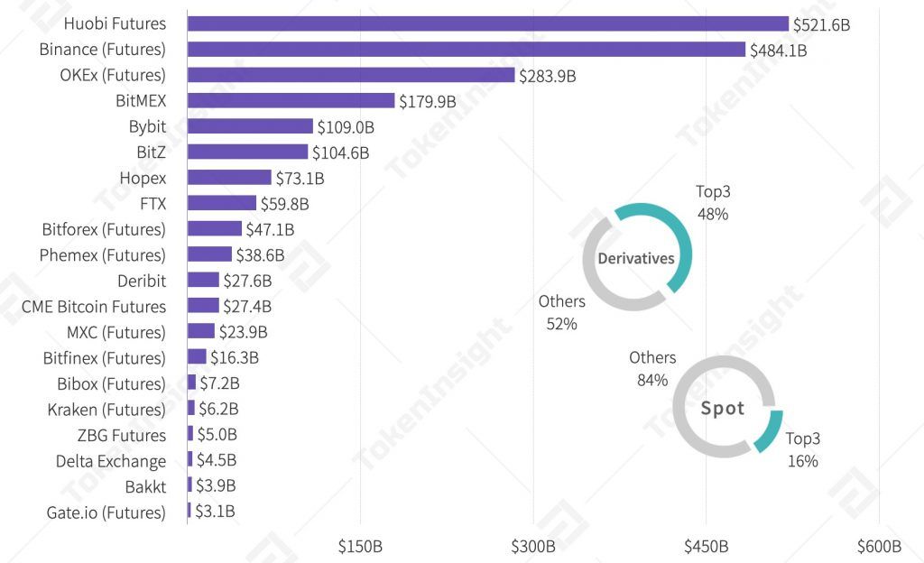Select the OKEx (Futures) bar
Viewport: 924px width, 563px height.
pos(350,75)
